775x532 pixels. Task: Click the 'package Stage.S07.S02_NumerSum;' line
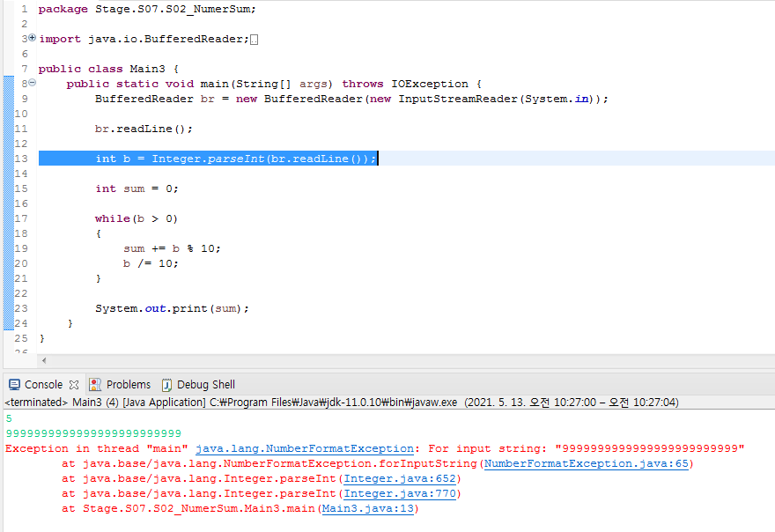(147, 9)
